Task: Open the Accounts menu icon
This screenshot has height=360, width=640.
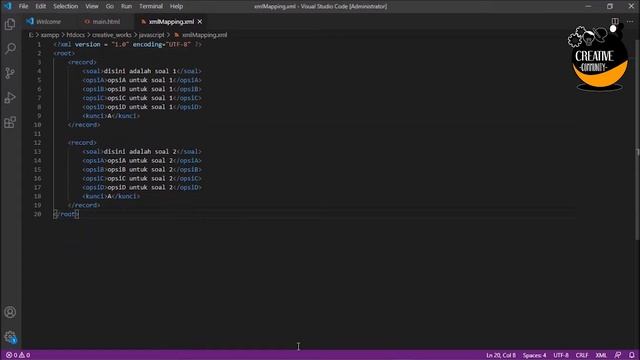Action: click(x=10, y=312)
